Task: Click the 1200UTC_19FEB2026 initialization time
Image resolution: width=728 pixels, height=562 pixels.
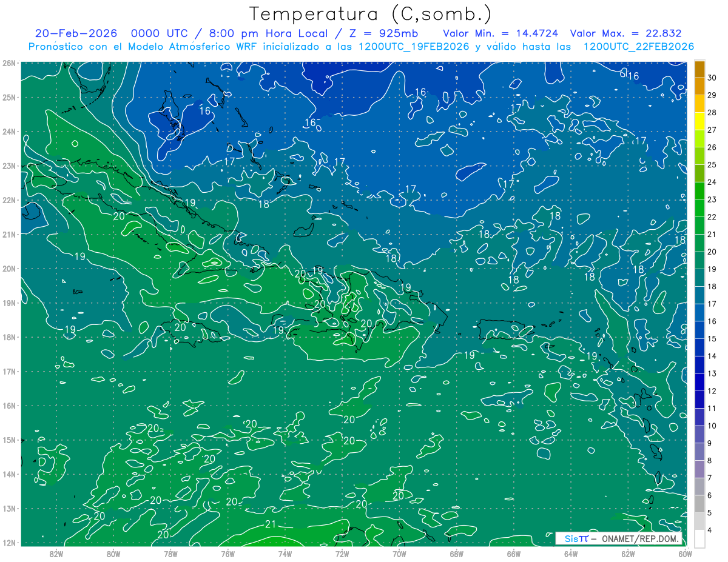Action: click(414, 47)
